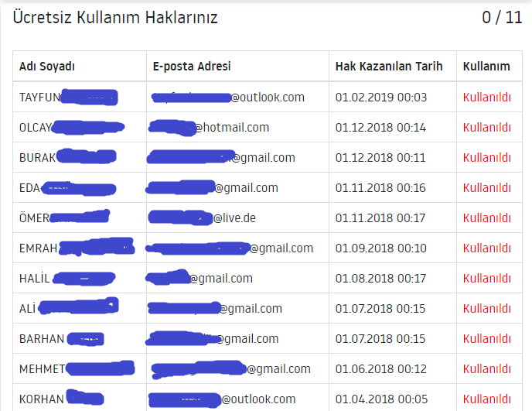The height and width of the screenshot is (411, 532).
Task: Select the BURAK name cell
Action: [80, 157]
